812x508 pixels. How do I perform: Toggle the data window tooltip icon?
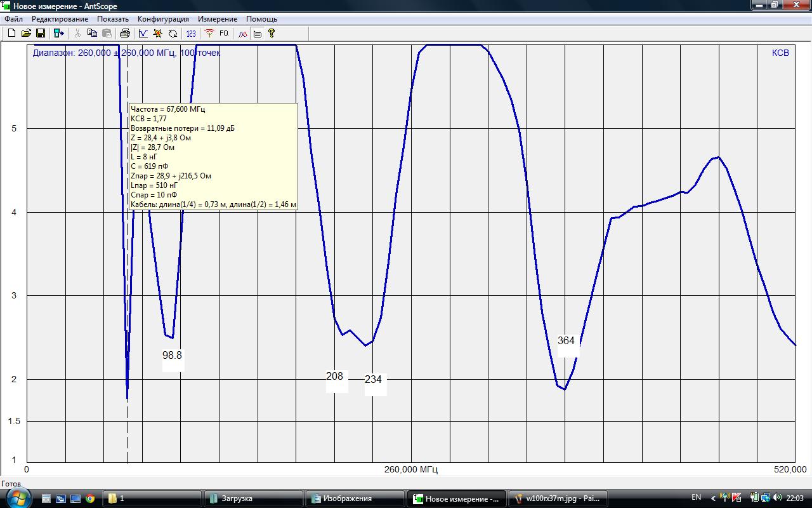(257, 33)
